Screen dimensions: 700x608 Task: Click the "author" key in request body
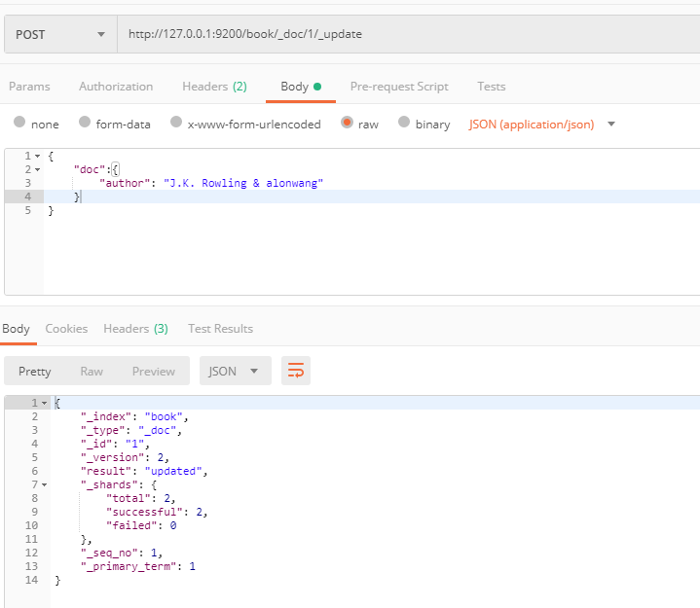(x=125, y=183)
